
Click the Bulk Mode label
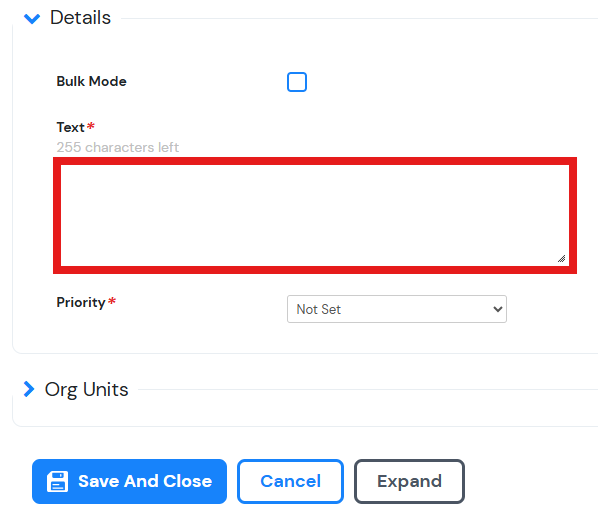tap(92, 81)
